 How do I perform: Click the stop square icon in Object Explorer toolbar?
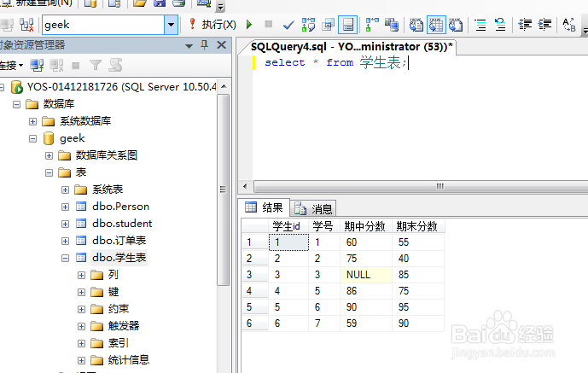point(76,66)
